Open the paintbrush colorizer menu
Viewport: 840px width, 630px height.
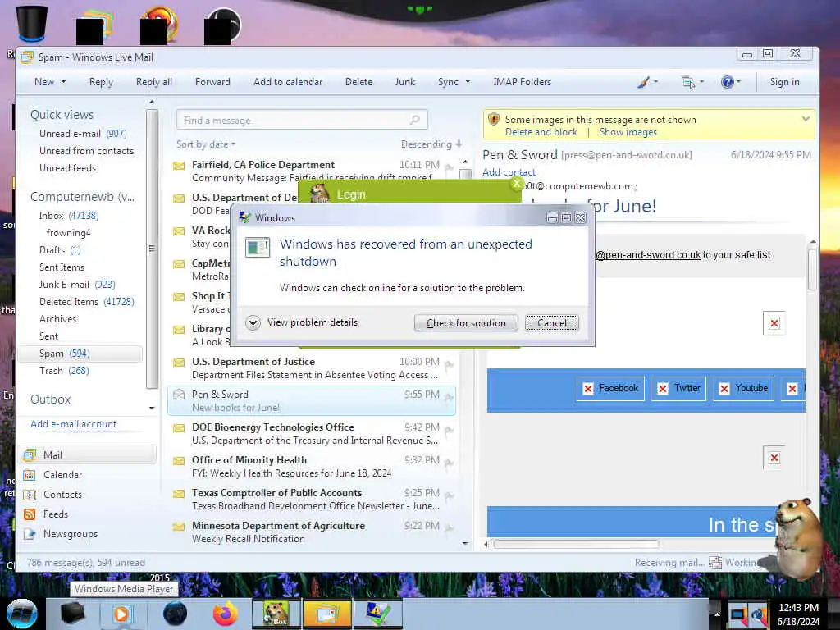point(647,82)
